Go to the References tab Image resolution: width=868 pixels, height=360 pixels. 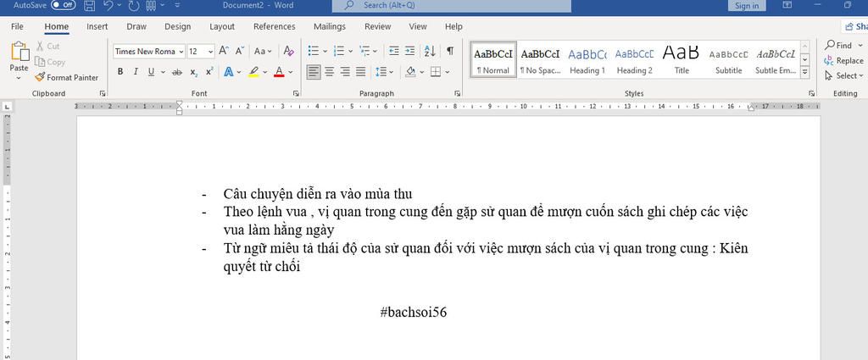[274, 26]
